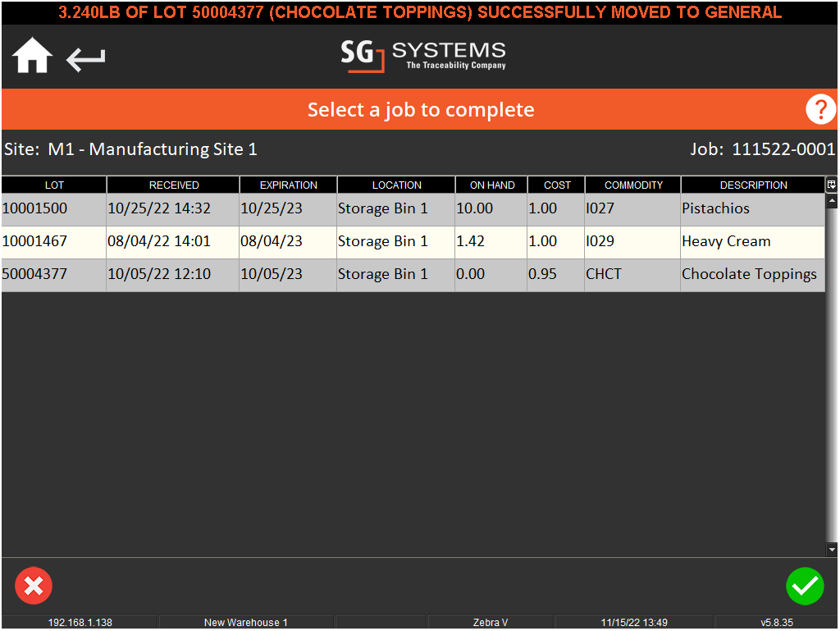The image size is (840, 631).
Task: Click the success message banner at top
Action: point(420,12)
